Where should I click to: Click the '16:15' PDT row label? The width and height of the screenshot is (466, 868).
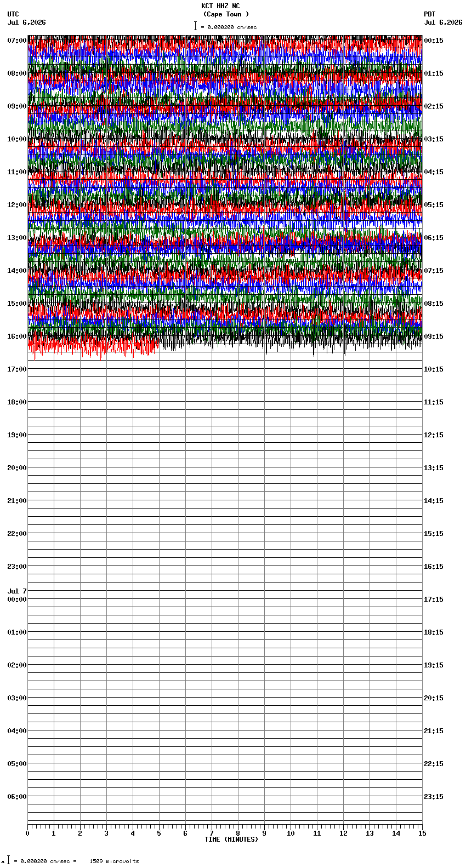pos(434,567)
